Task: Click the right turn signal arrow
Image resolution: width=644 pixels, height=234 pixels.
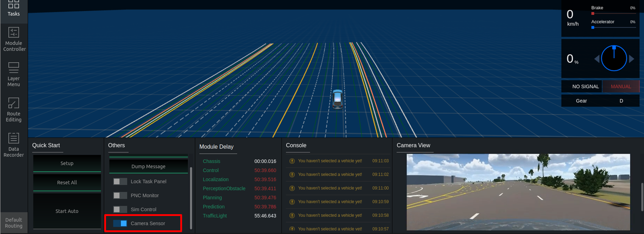Action: pos(632,59)
